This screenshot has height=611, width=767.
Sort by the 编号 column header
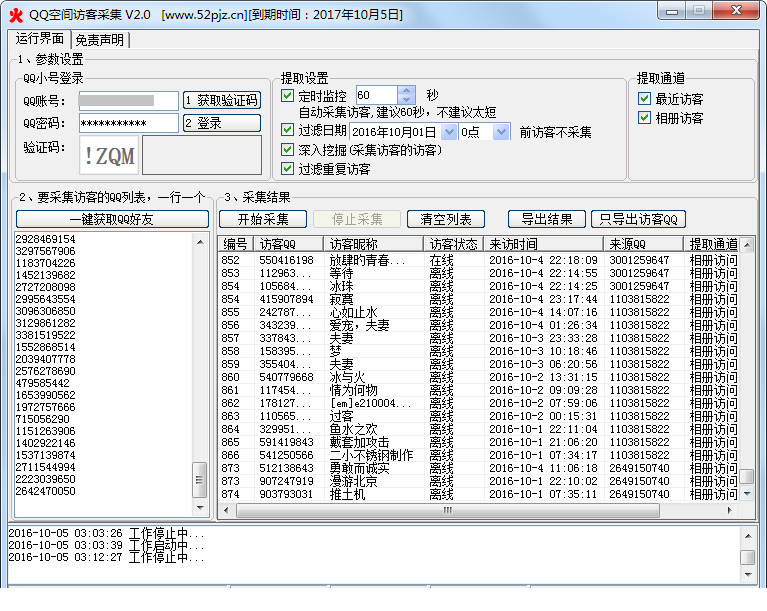tap(236, 244)
